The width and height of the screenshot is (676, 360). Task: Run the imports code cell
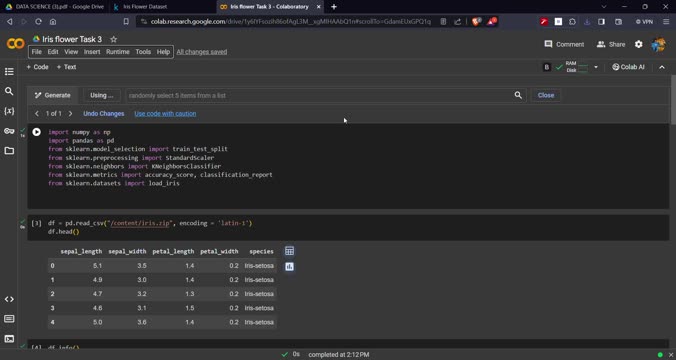point(37,132)
